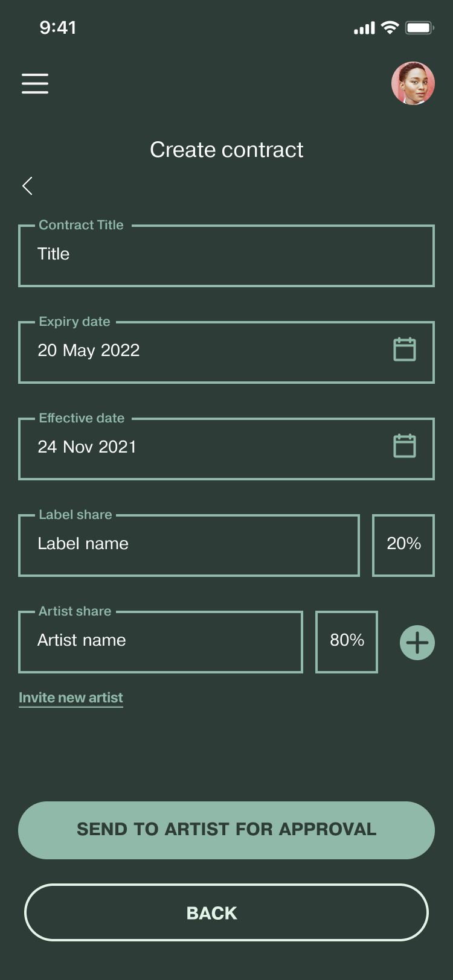453x980 pixels.
Task: Tap the 9:41 clock in status bar
Action: 58,28
